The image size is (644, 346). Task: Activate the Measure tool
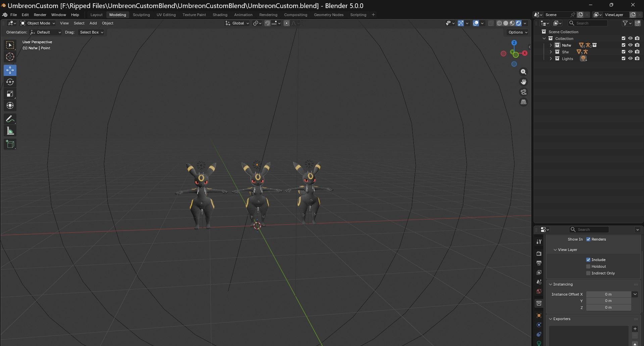(10, 131)
